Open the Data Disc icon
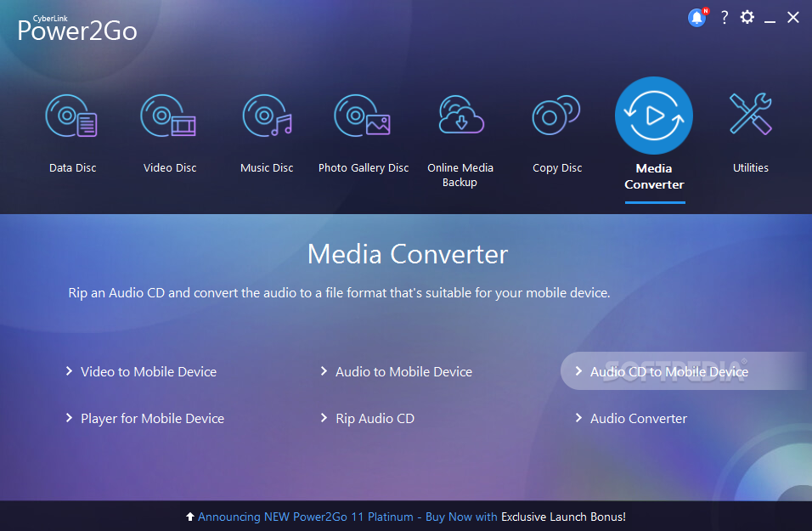812x531 pixels. (x=71, y=116)
